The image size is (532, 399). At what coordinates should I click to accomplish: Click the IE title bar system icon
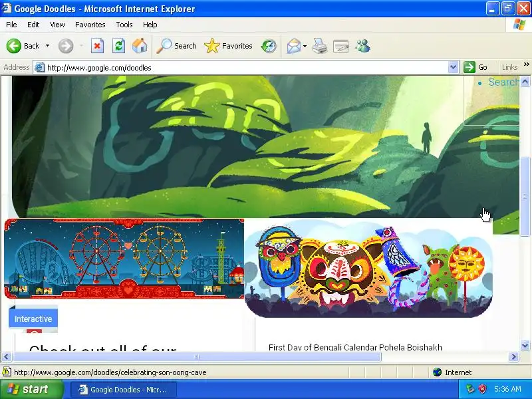point(7,8)
